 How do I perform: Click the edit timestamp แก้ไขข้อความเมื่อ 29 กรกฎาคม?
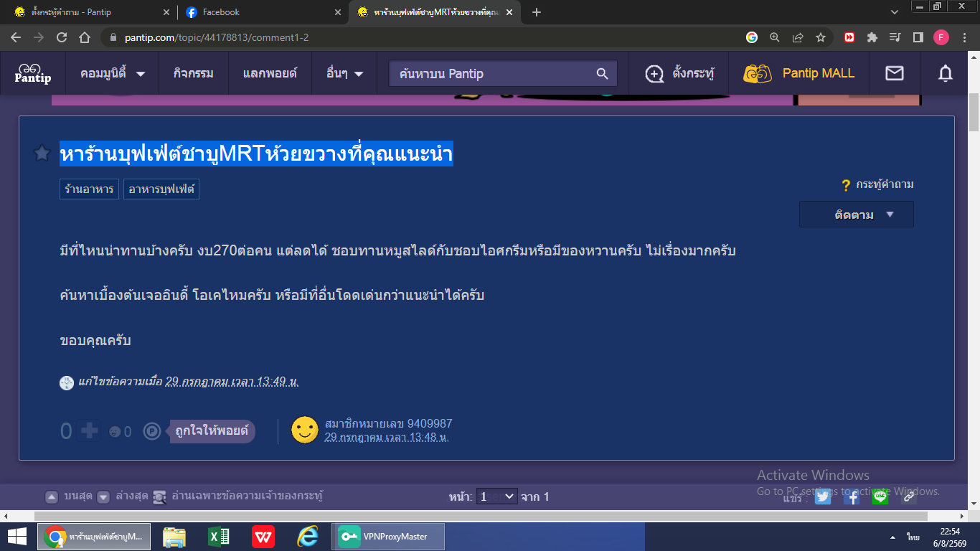pos(189,382)
